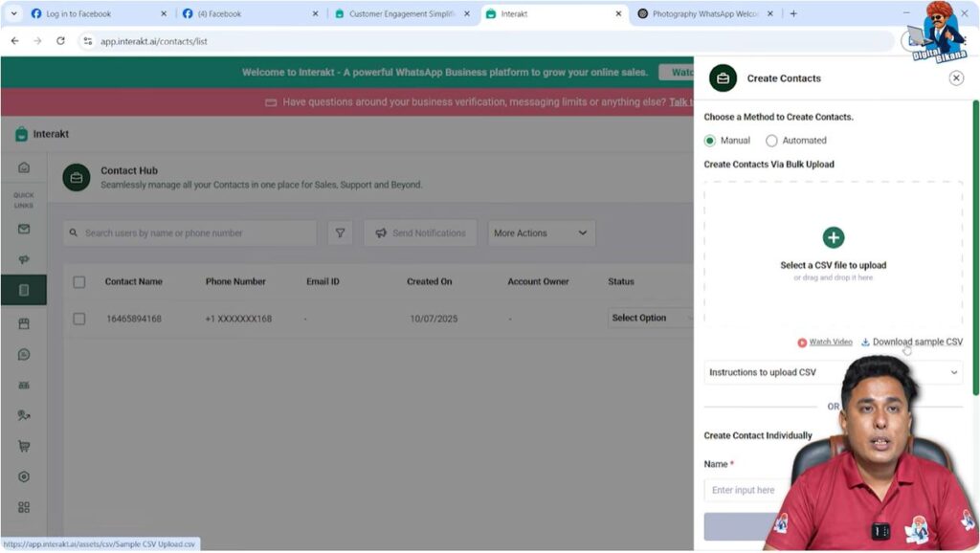Reload the current browser page
This screenshot has width=980, height=553.
pos(60,41)
